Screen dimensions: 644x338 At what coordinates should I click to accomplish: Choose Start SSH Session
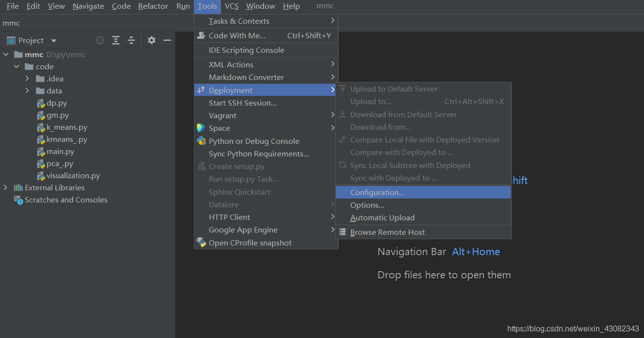pyautogui.click(x=266, y=103)
